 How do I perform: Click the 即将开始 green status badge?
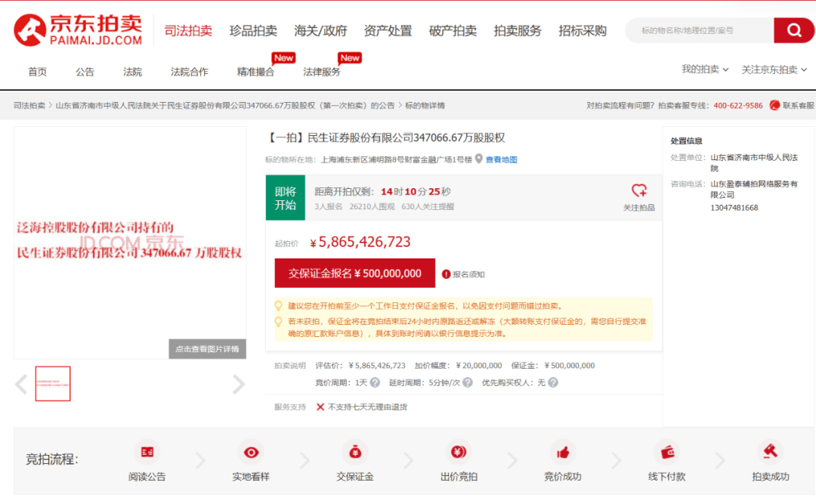pos(285,198)
